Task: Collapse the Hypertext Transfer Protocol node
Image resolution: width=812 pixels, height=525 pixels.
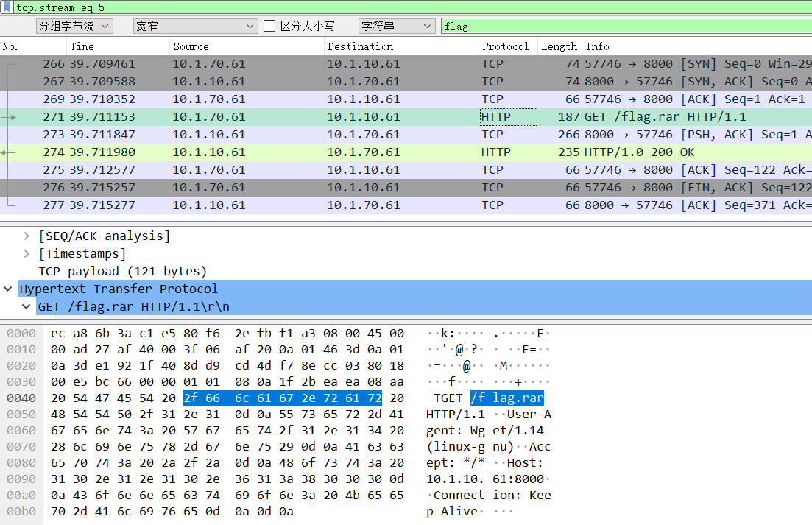Action: [x=7, y=289]
